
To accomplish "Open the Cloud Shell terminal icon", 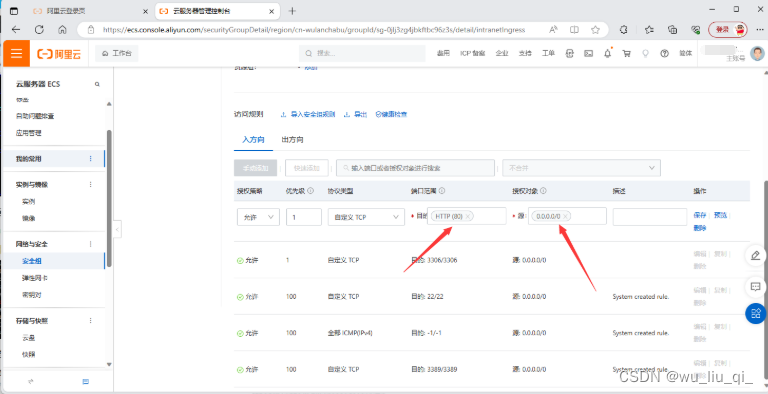I will pos(589,54).
